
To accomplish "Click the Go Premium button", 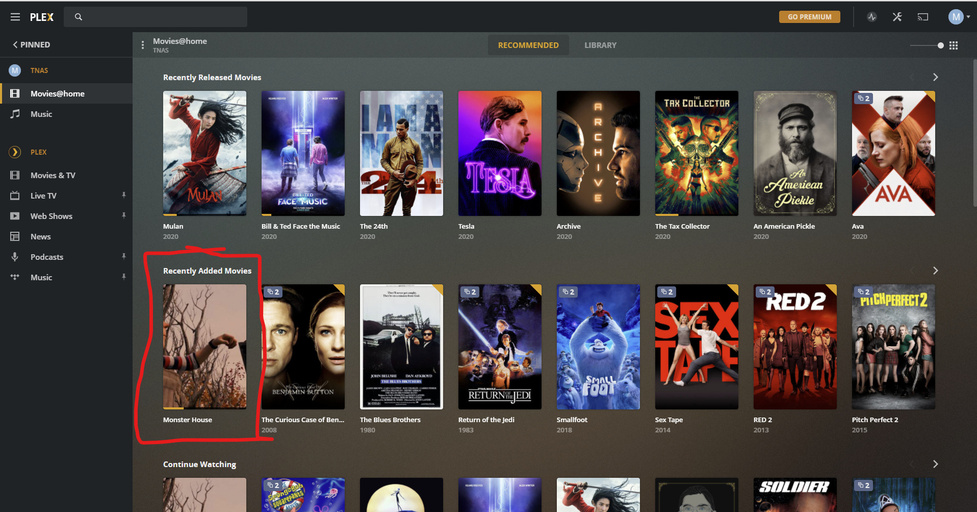I will coord(809,17).
